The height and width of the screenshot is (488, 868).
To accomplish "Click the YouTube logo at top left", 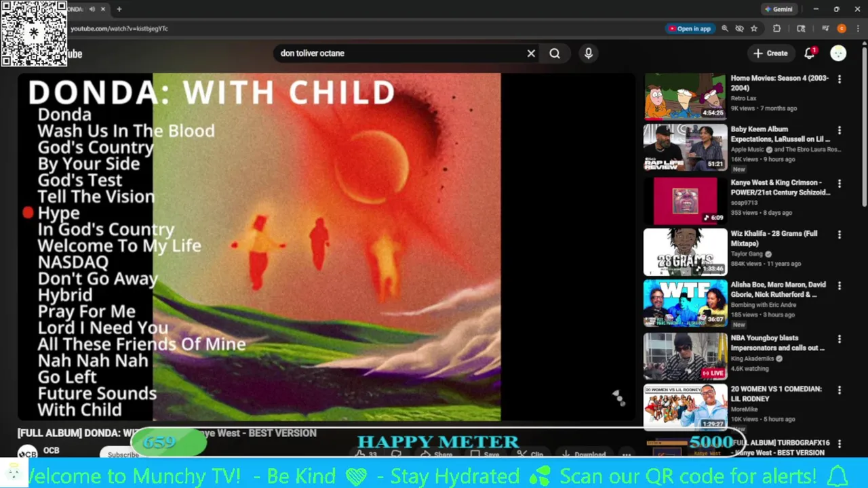I will coord(73,54).
